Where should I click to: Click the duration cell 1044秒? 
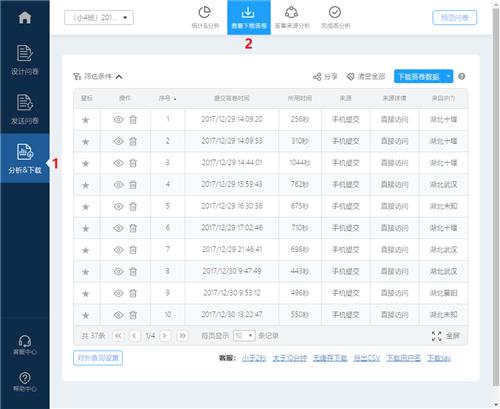pos(300,163)
